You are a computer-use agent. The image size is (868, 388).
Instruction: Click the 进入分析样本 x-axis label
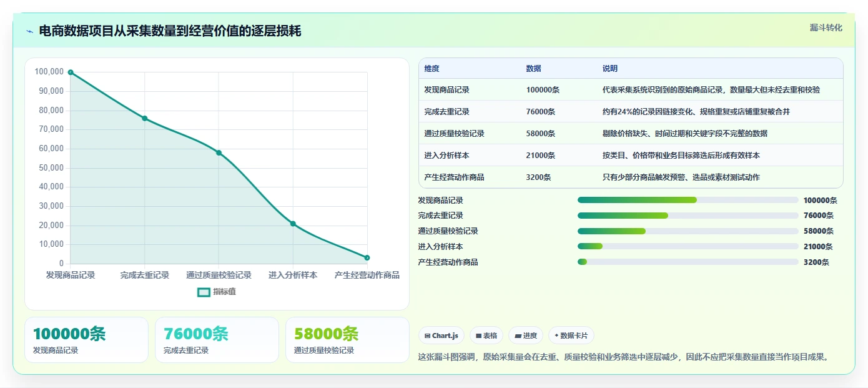pos(293,275)
